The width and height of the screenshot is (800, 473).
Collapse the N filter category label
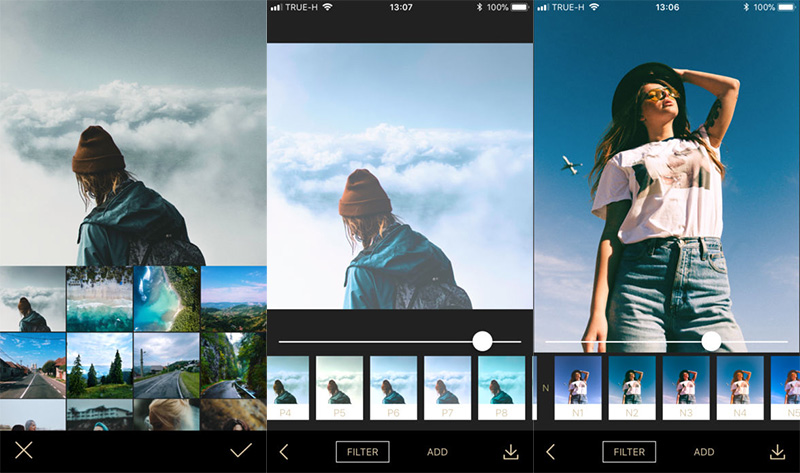pos(545,387)
